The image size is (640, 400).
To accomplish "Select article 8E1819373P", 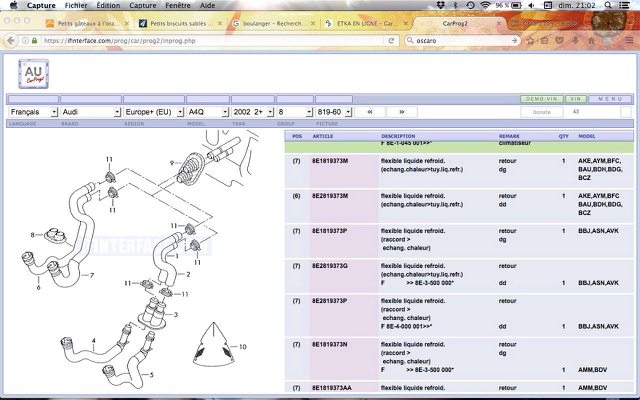I will 330,231.
